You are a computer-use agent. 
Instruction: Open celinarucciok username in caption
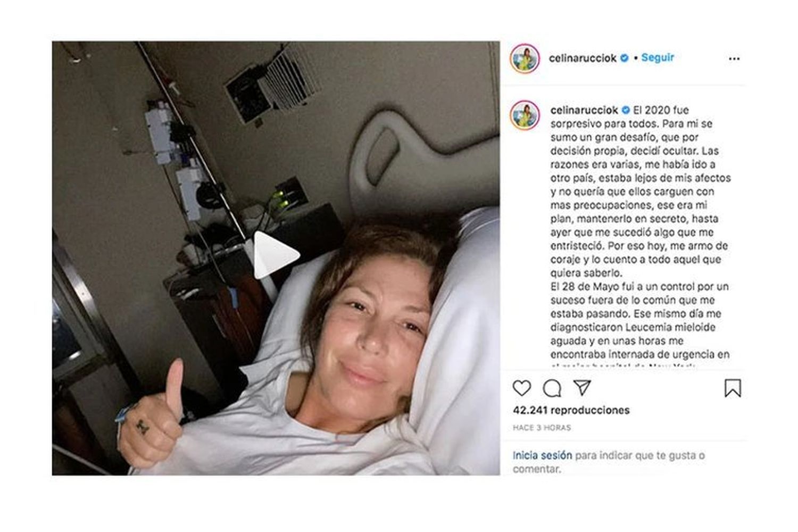[x=584, y=110]
